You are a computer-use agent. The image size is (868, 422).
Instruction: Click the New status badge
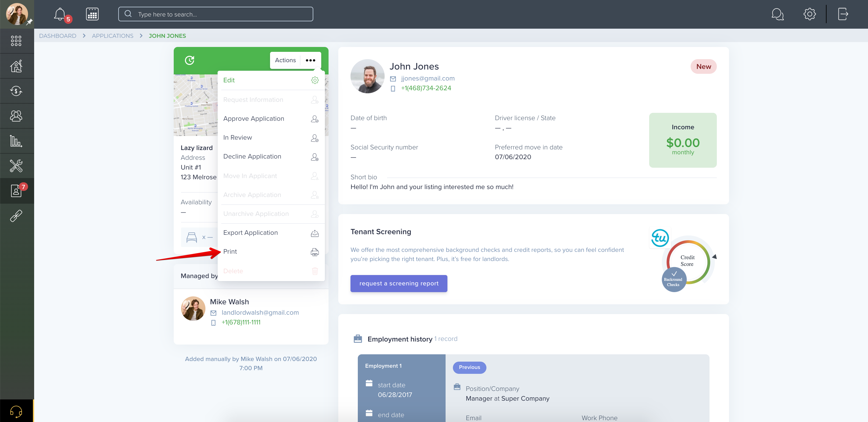click(703, 67)
